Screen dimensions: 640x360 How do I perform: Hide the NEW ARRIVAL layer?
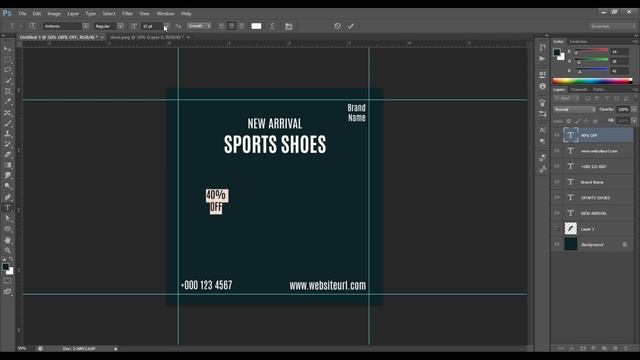[557, 213]
